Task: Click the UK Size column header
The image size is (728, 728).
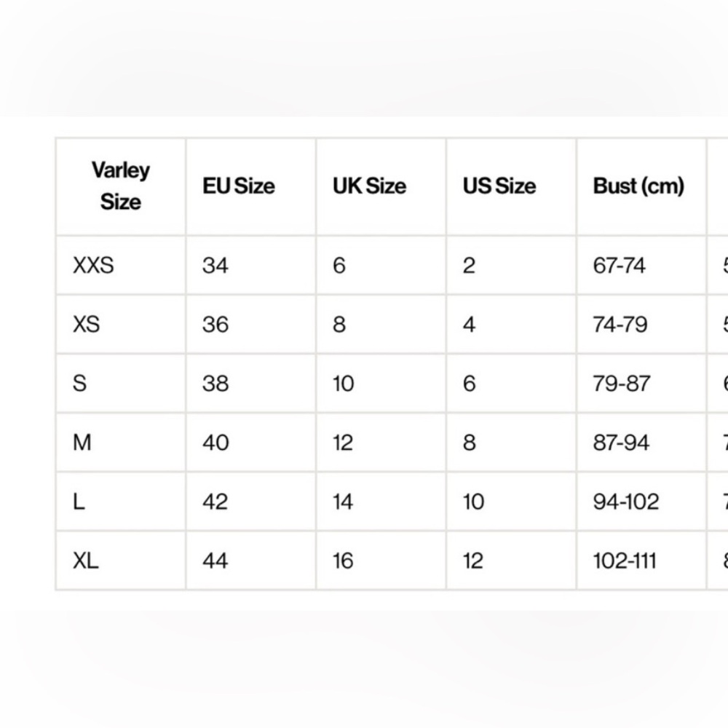Action: (x=369, y=186)
